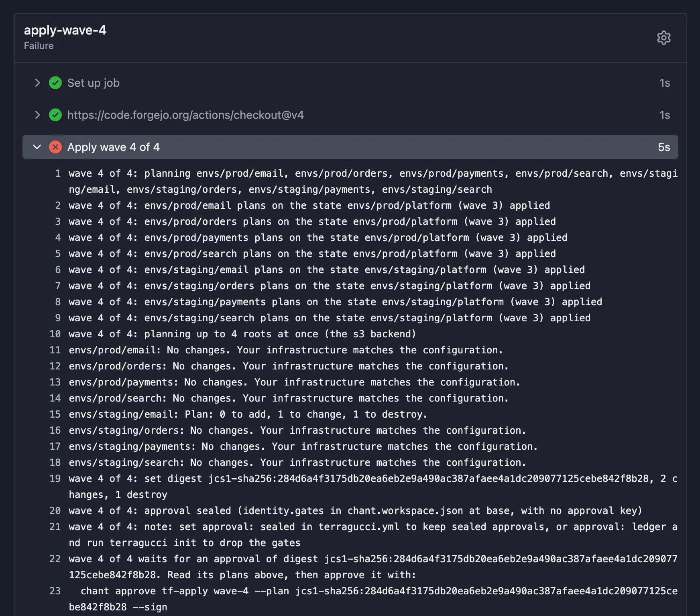This screenshot has width=700, height=616.
Task: Click the 1s duration of the checkout@v4 step
Action: pos(665,115)
